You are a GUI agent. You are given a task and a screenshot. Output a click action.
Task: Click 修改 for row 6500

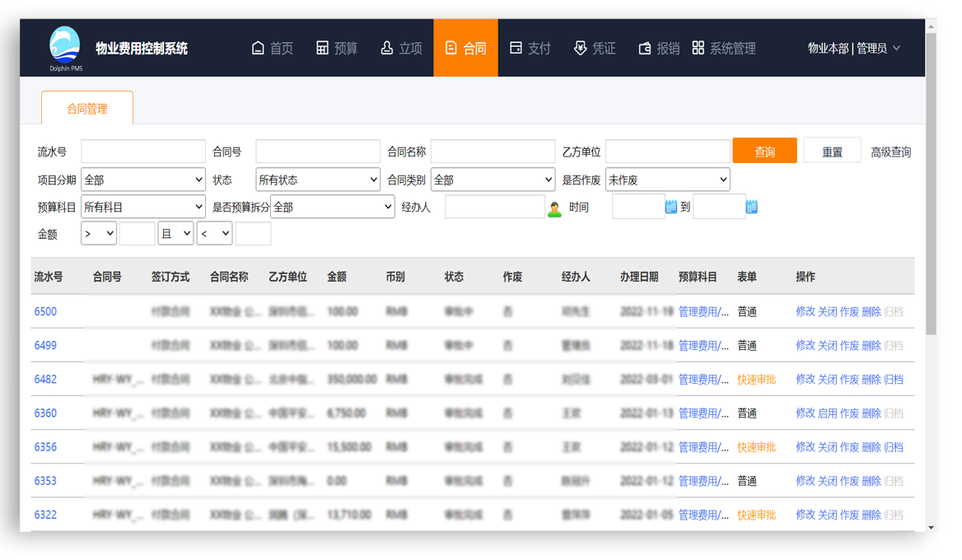tap(806, 311)
